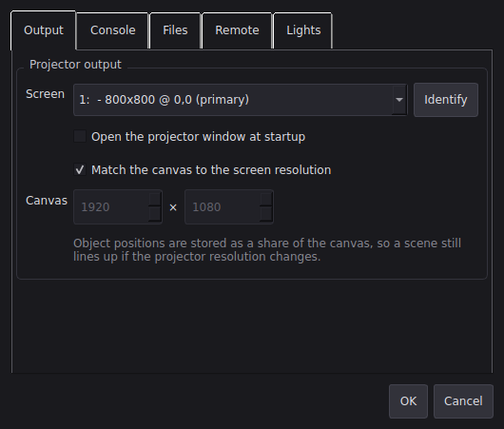The image size is (504, 429).
Task: Increase canvas width with the up arrow
Action: (155, 200)
